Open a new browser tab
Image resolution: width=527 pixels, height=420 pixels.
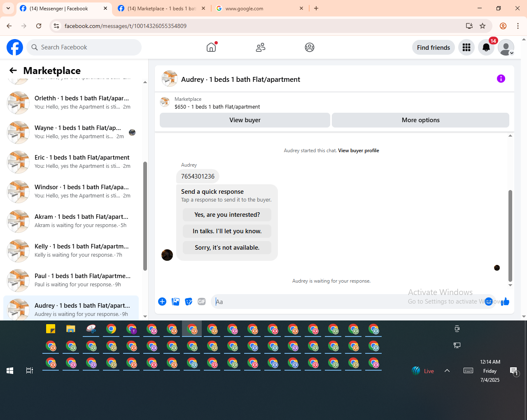316,8
